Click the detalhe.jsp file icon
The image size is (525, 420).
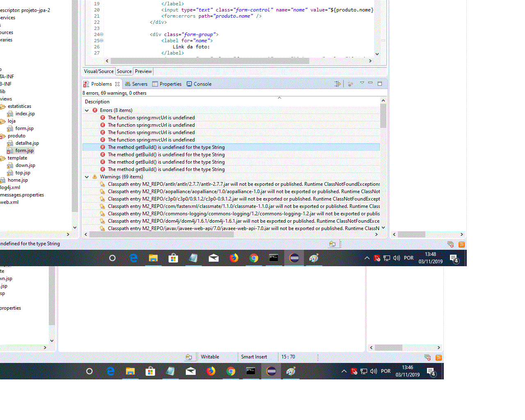[10, 144]
